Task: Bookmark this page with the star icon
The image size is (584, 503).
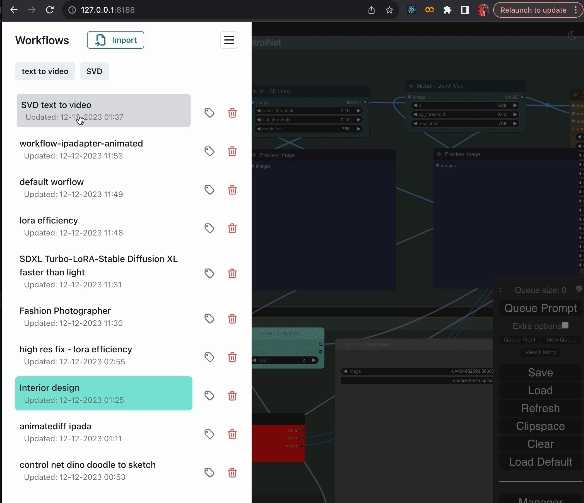Action: coord(389,10)
